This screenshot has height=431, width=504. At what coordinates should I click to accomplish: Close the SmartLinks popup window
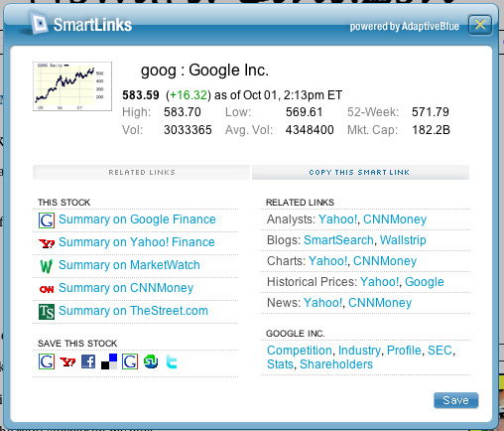coord(480,25)
